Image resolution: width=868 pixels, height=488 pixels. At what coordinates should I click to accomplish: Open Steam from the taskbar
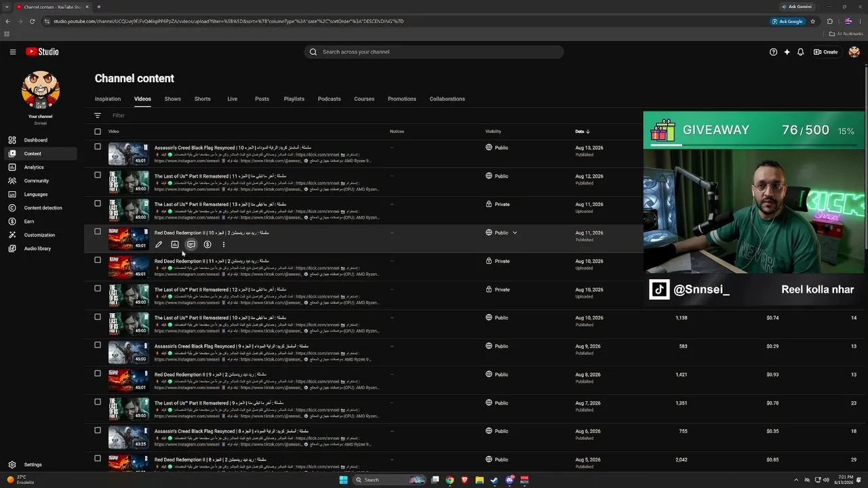(x=494, y=480)
